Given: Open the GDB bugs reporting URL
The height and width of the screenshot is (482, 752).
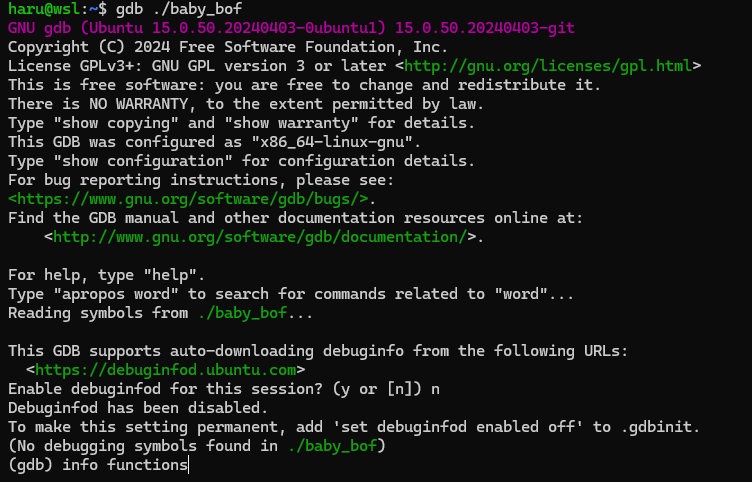Looking at the screenshot, I should coord(189,199).
